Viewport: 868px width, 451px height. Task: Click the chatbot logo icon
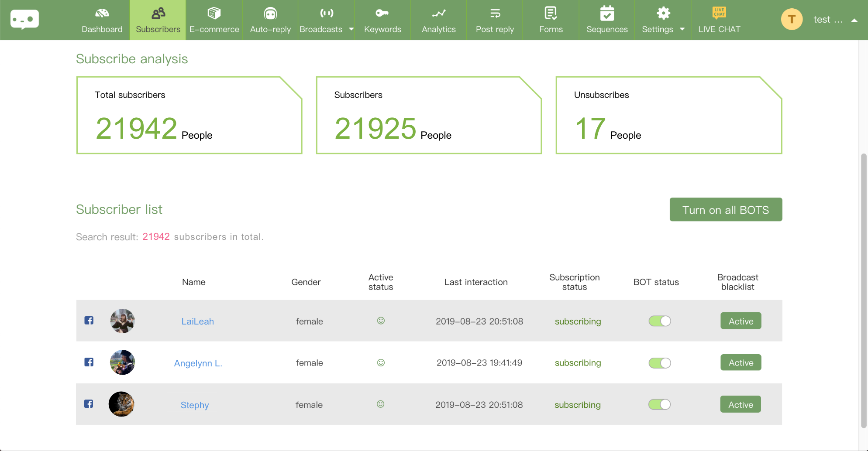tap(24, 20)
